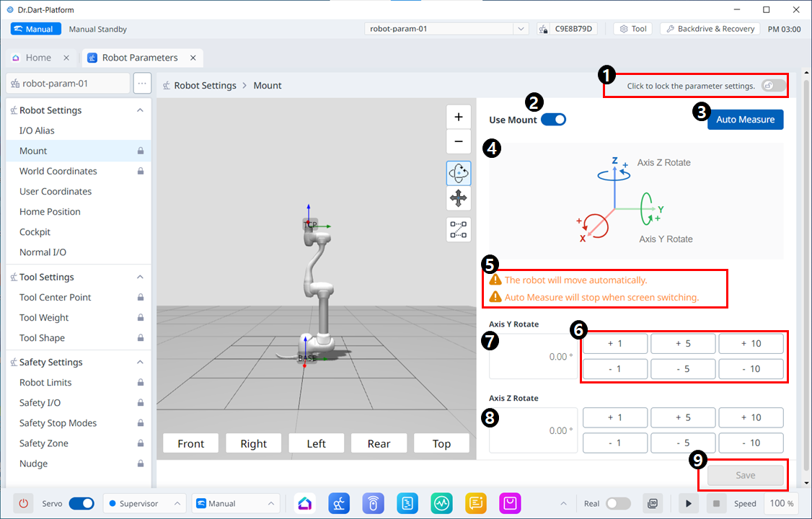The image size is (812, 519).
Task: Collapse the Robot Settings section
Action: [x=140, y=110]
